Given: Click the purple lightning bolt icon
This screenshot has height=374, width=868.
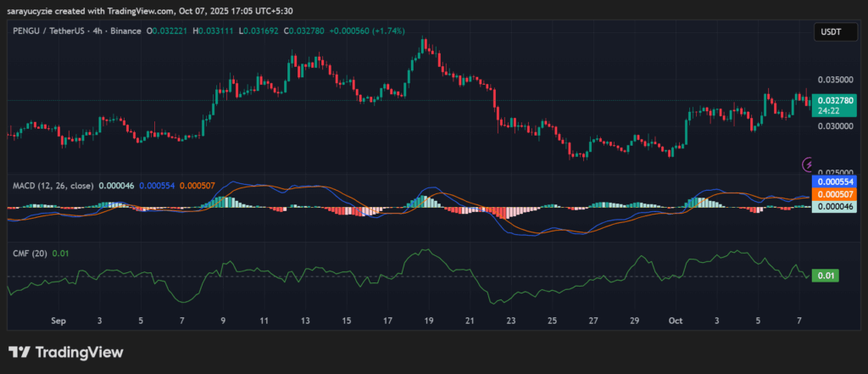Looking at the screenshot, I should click(x=808, y=164).
